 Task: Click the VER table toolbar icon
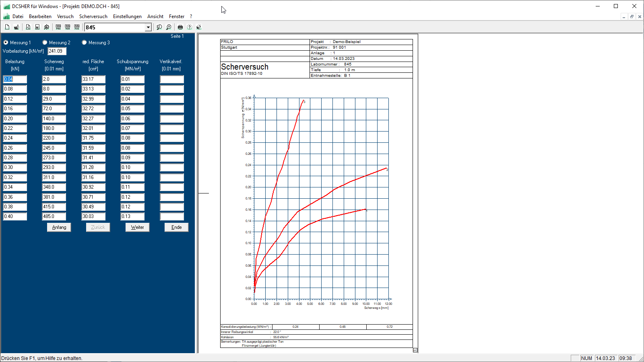tap(68, 27)
